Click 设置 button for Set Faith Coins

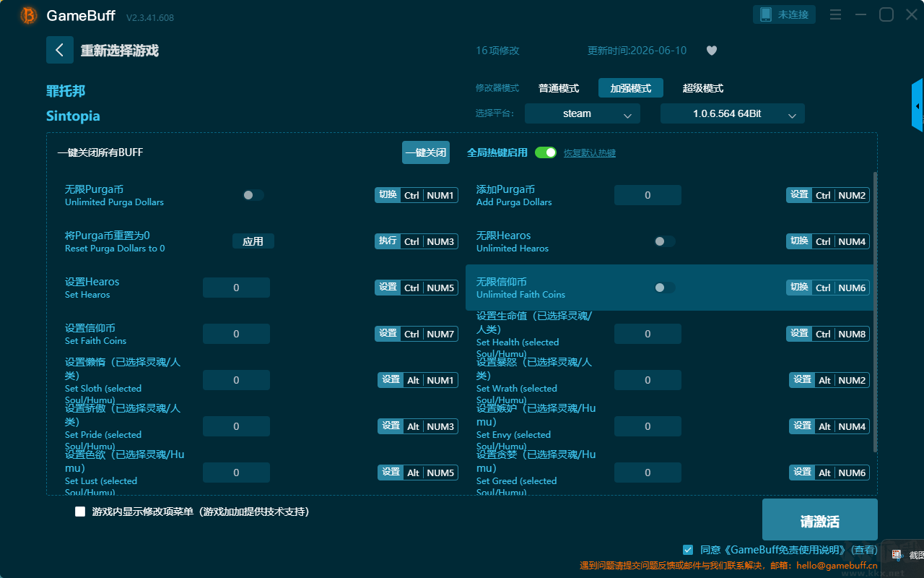tap(388, 334)
